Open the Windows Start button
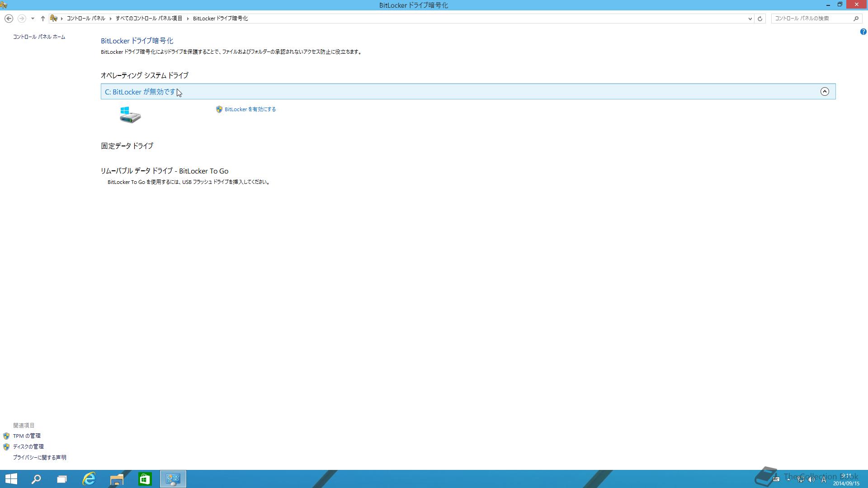This screenshot has width=868, height=488. click(x=11, y=479)
